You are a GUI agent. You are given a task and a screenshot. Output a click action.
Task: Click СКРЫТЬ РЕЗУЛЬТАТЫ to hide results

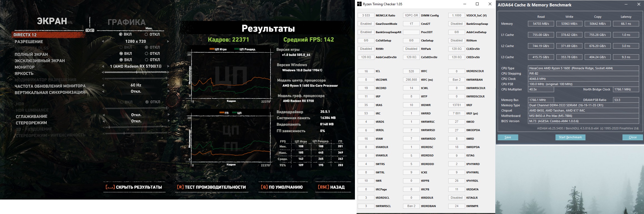[134, 187]
